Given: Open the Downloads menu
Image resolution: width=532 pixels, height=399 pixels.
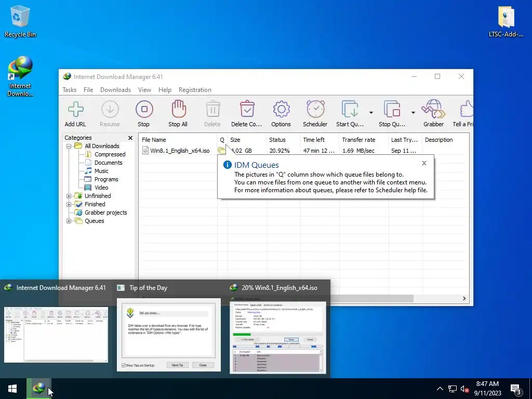Looking at the screenshot, I should click(115, 90).
